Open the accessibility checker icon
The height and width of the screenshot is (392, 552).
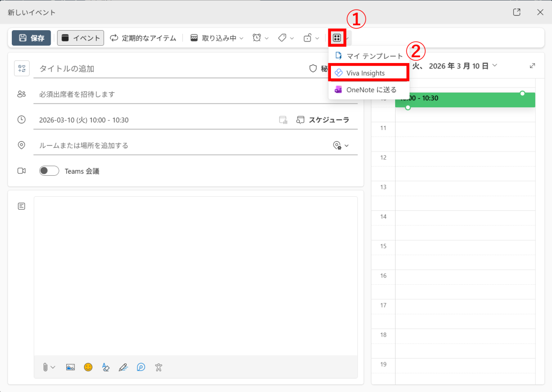coord(158,367)
